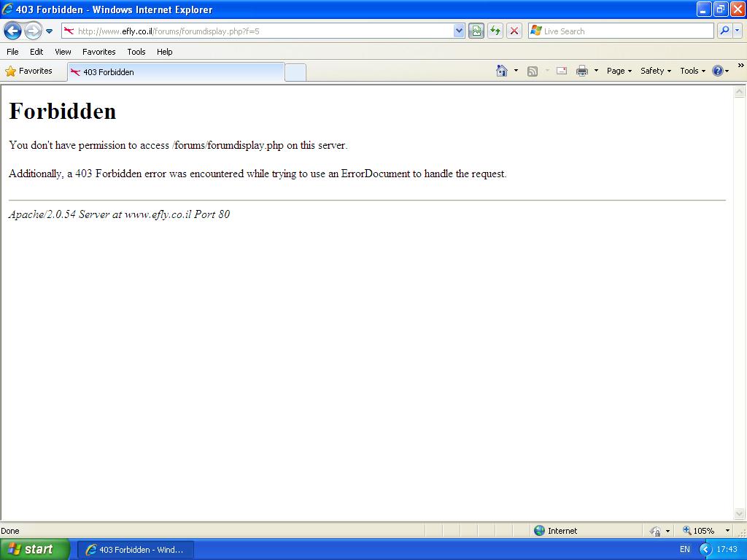This screenshot has width=747, height=560.
Task: Open the View menu
Action: tap(63, 52)
